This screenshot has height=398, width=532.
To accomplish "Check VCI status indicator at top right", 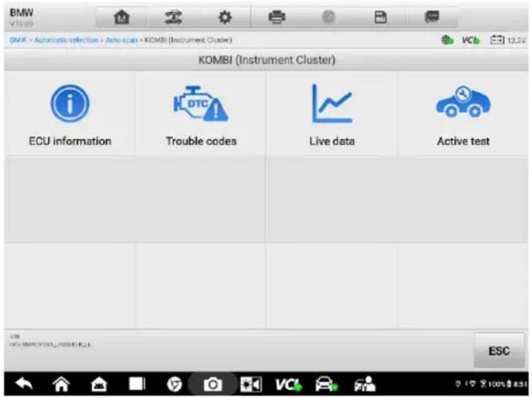I will tap(471, 41).
